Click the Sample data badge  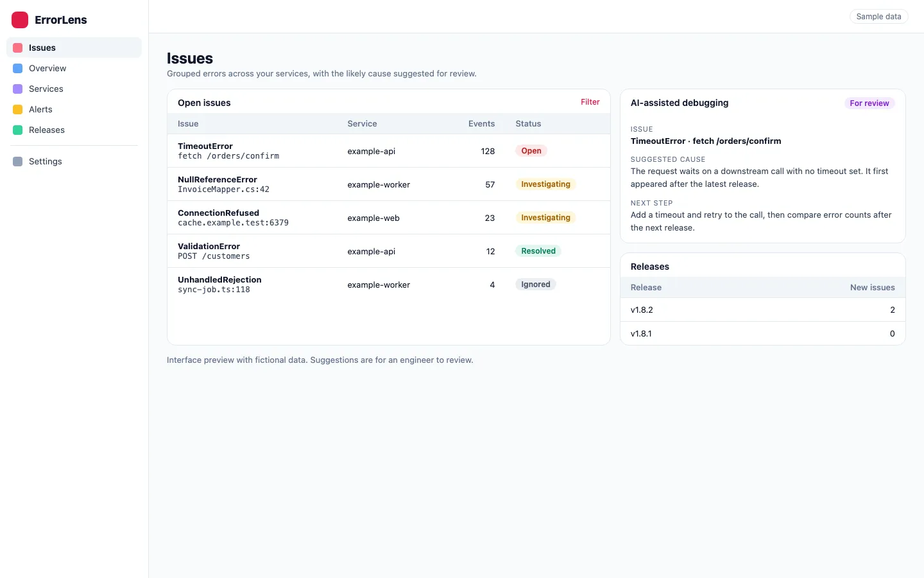(x=878, y=17)
